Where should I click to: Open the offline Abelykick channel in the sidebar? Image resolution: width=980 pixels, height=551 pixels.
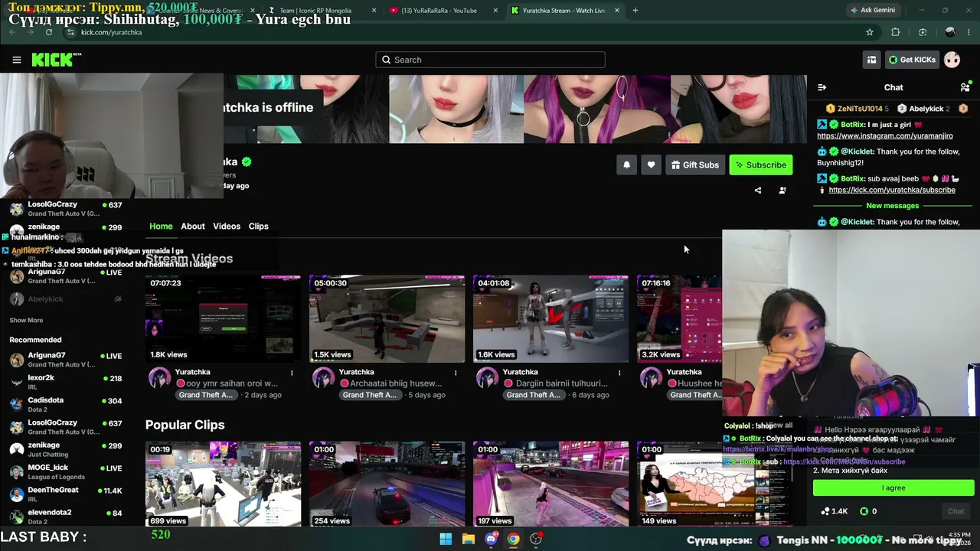[x=65, y=299]
